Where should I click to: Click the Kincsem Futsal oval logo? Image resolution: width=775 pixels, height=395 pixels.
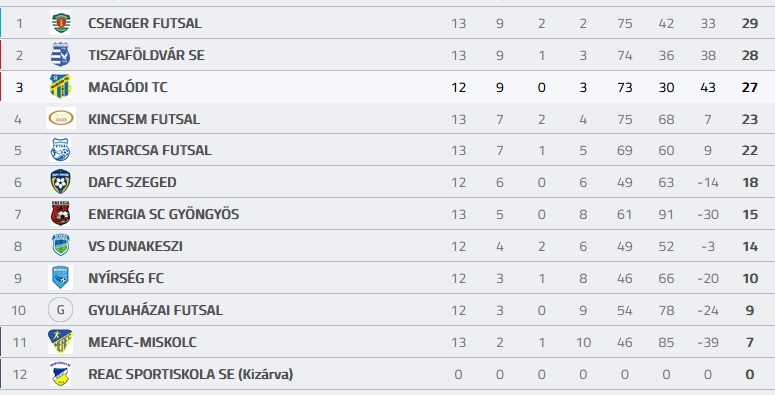coord(61,118)
